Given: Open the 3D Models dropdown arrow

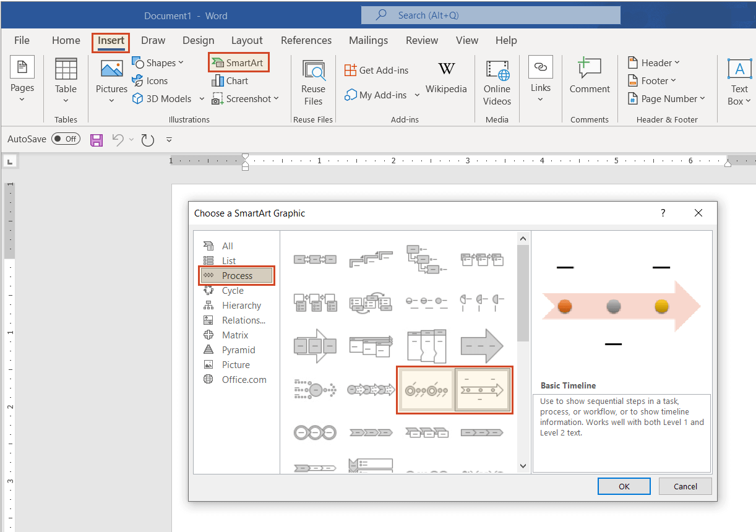Looking at the screenshot, I should pos(202,98).
